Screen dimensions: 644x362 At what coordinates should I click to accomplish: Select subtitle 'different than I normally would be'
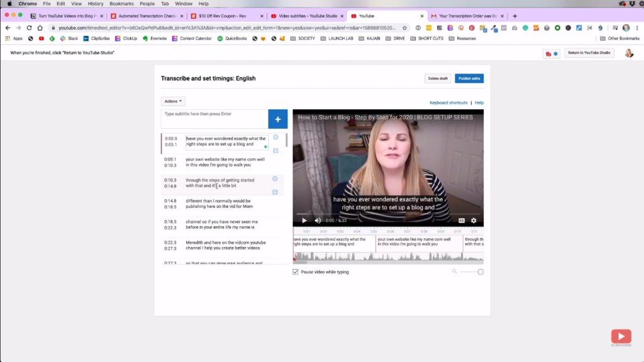click(219, 204)
